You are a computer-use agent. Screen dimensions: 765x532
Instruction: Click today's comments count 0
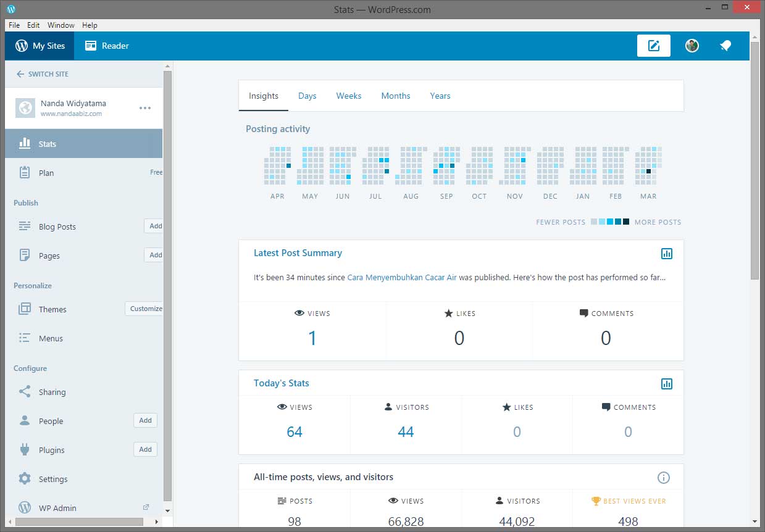click(x=628, y=432)
